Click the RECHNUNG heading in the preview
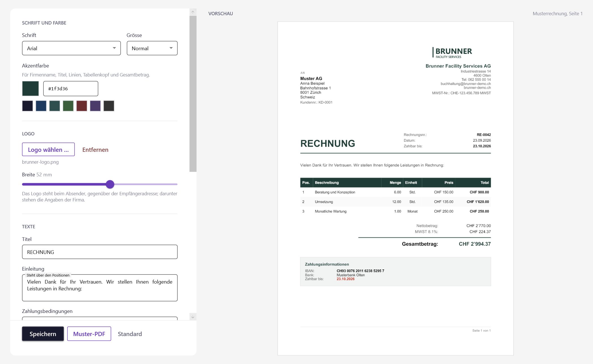Image resolution: width=593 pixels, height=364 pixels. click(x=328, y=143)
